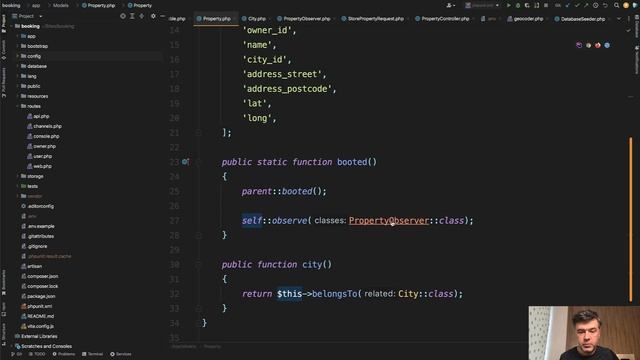Open Search Everywhere magnifier icon

click(x=616, y=5)
